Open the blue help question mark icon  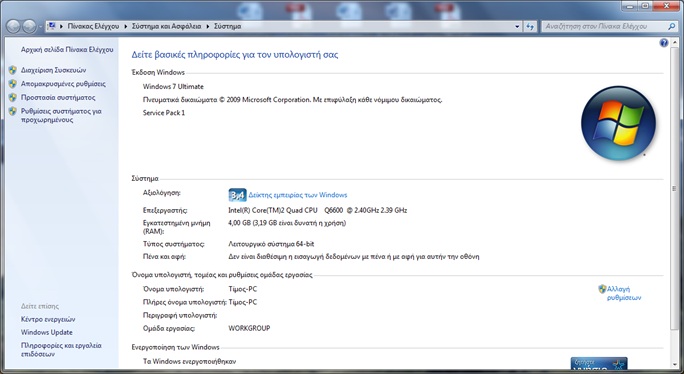tap(664, 43)
